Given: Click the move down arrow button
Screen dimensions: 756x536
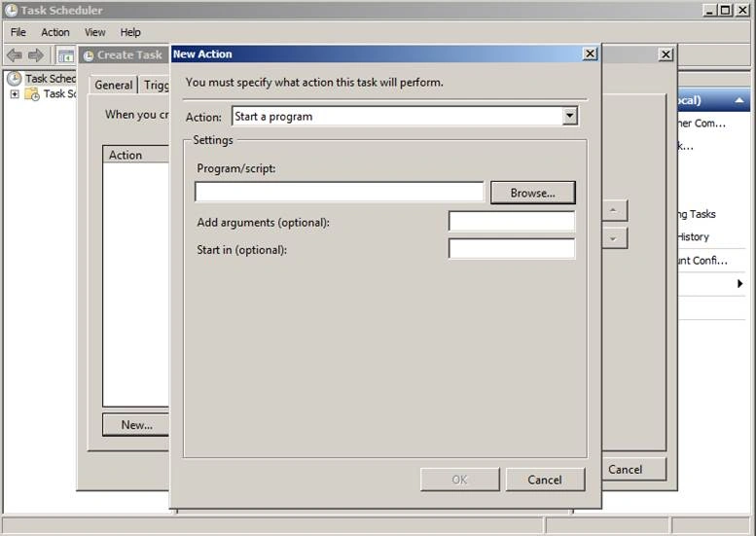Looking at the screenshot, I should [614, 238].
